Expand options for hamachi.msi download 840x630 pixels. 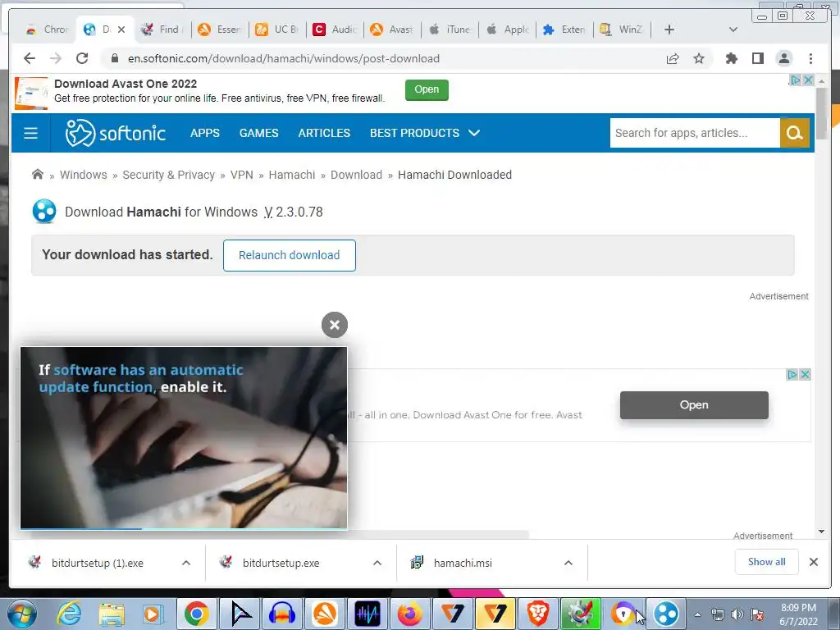(x=568, y=563)
